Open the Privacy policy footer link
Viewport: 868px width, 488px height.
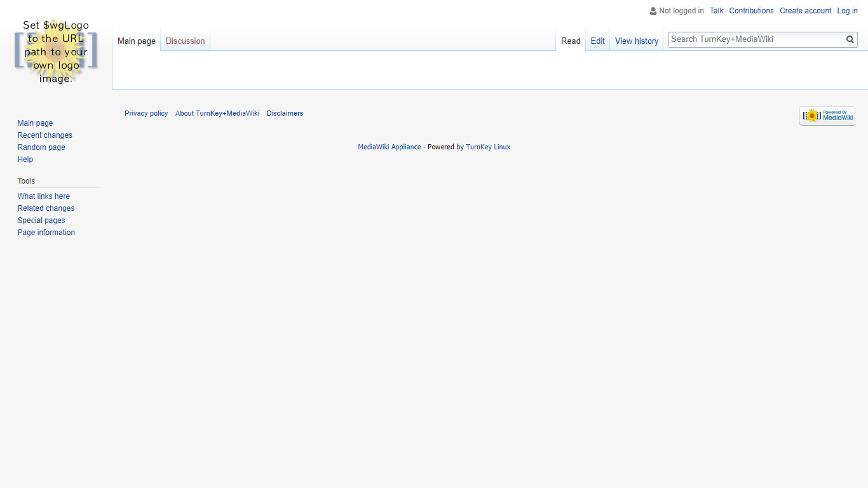coord(146,114)
